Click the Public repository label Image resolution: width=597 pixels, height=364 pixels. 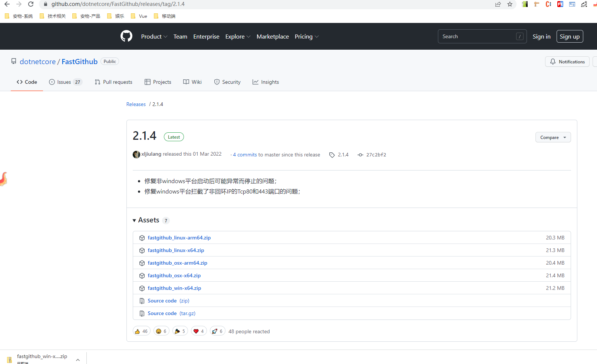pos(110,62)
